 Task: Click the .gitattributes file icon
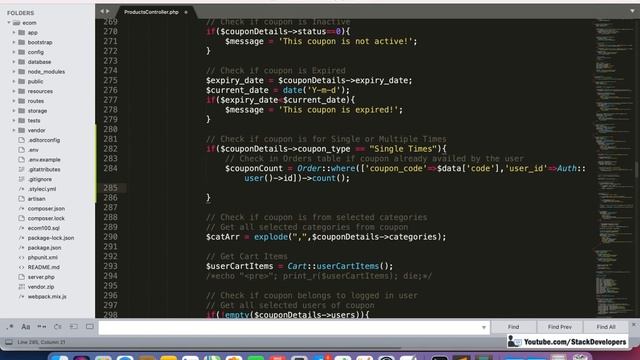coord(22,169)
